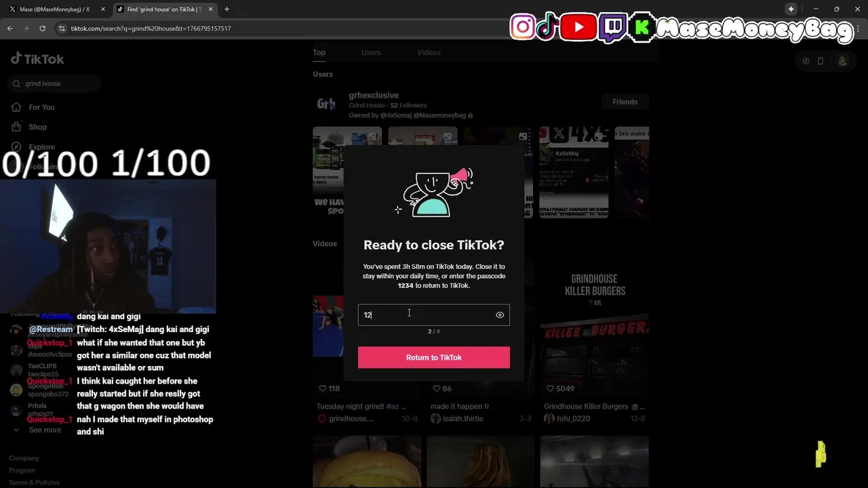Select the Users search tab
Screen dimensions: 868x488
pos(371,52)
